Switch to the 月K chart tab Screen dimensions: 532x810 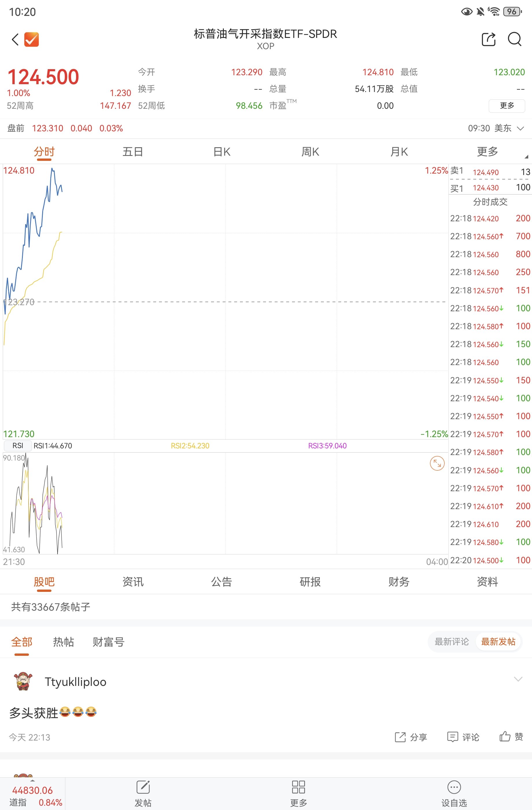tap(399, 152)
